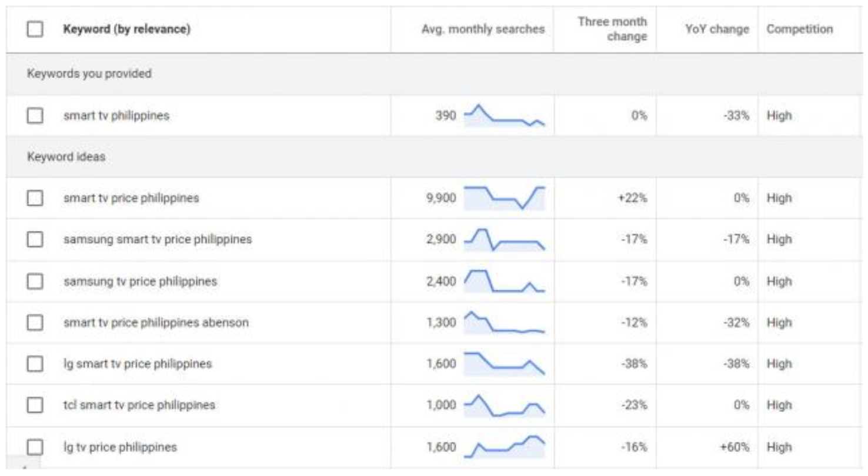Open trend graph for lg smart tv price philippines
Viewport: 868px width, 476px height.
(x=504, y=364)
